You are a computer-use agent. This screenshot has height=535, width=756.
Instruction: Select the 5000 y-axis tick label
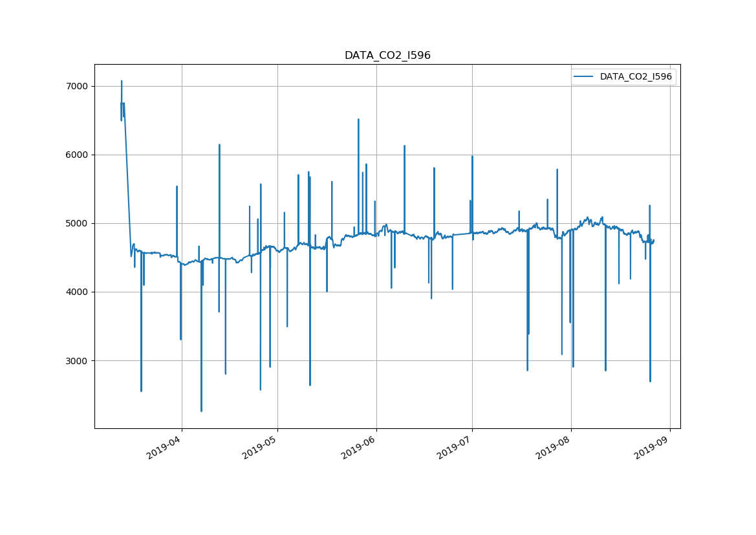click(78, 224)
